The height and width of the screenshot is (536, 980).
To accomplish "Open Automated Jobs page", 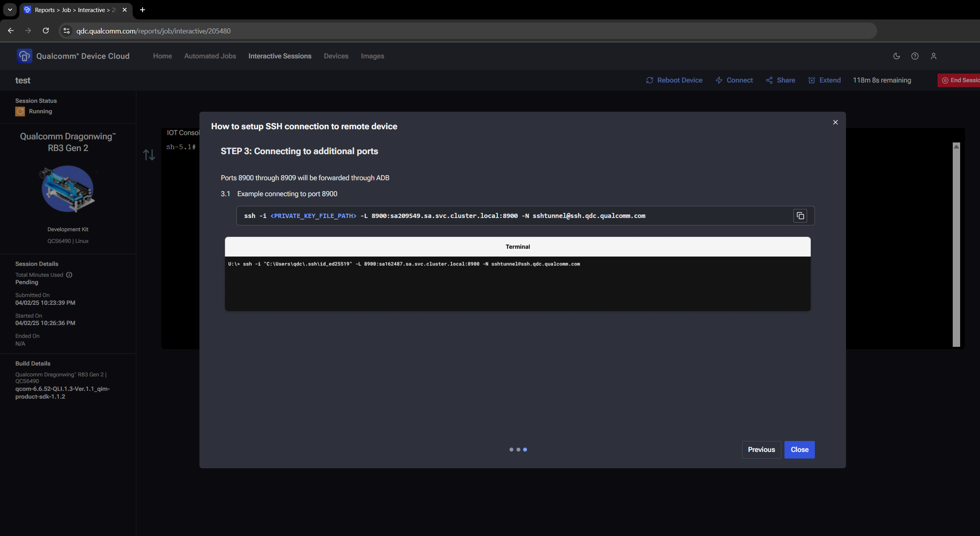I will click(210, 56).
